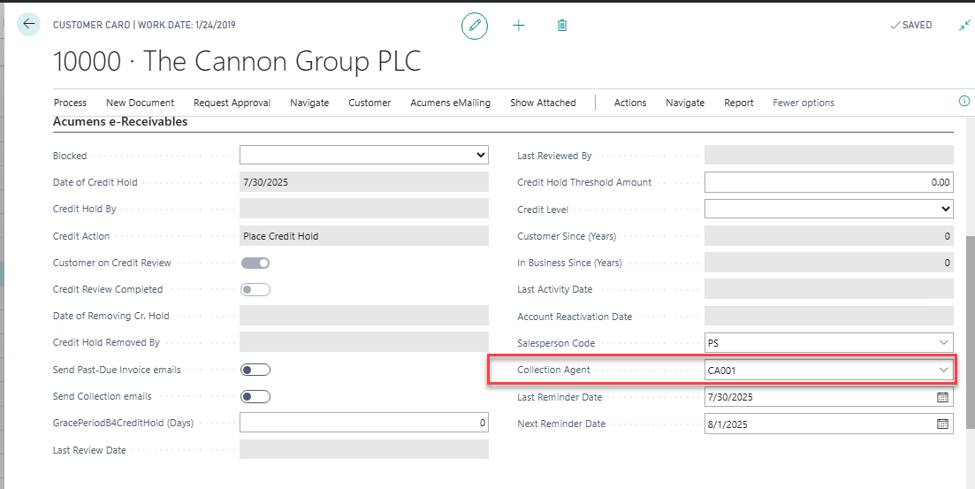Click the GracePeriodB4CreditHold (Days) field
The height and width of the screenshot is (489, 975).
(364, 423)
